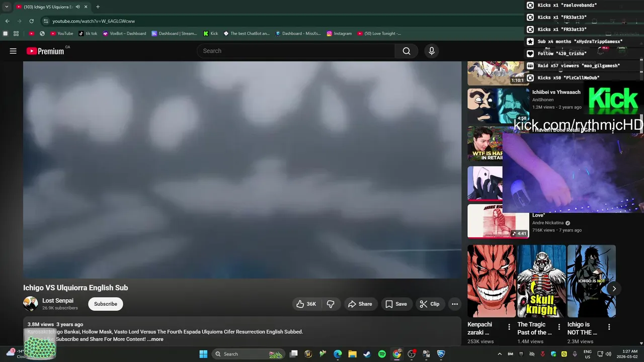Open Lost Senpai channel avatar
The height and width of the screenshot is (362, 644).
click(x=30, y=304)
